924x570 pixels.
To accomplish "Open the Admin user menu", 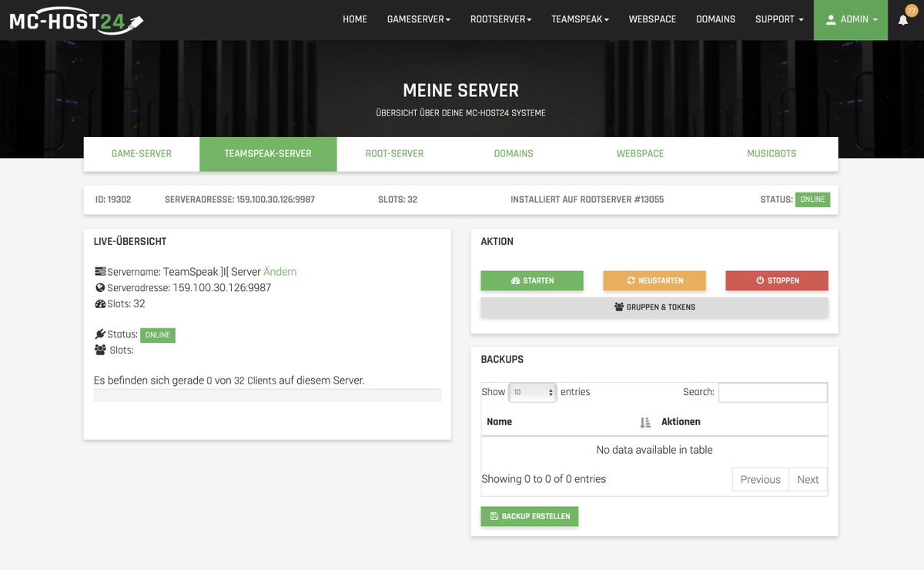I will pyautogui.click(x=851, y=20).
